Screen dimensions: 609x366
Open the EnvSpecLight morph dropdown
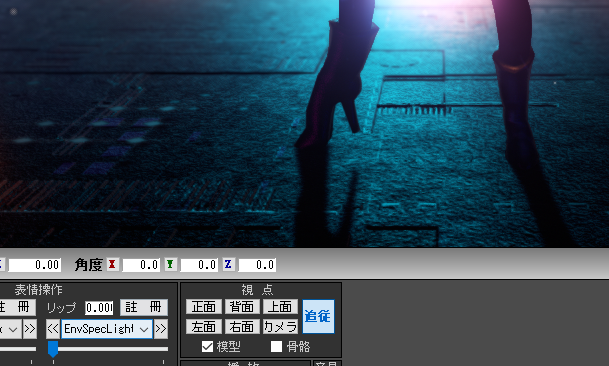106,329
